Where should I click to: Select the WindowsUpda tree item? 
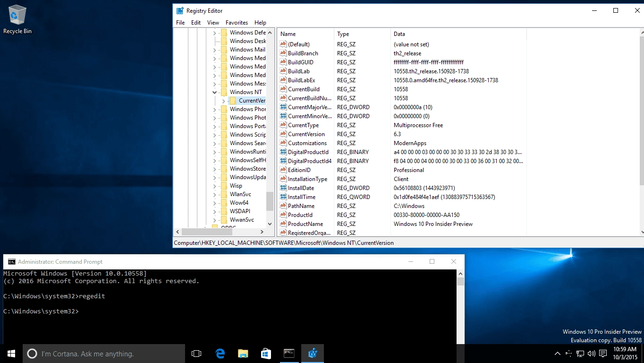247,177
